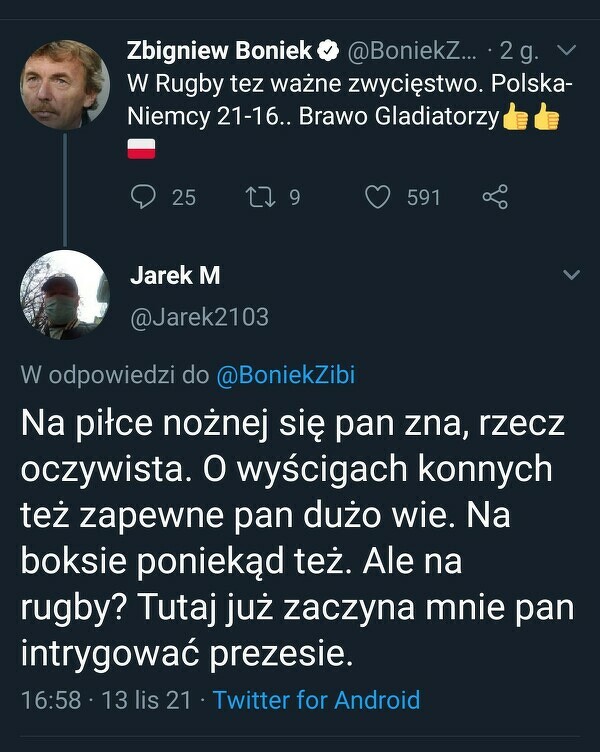This screenshot has width=600, height=752.
Task: Open the @Jarek2103 handle
Action: [x=200, y=317]
